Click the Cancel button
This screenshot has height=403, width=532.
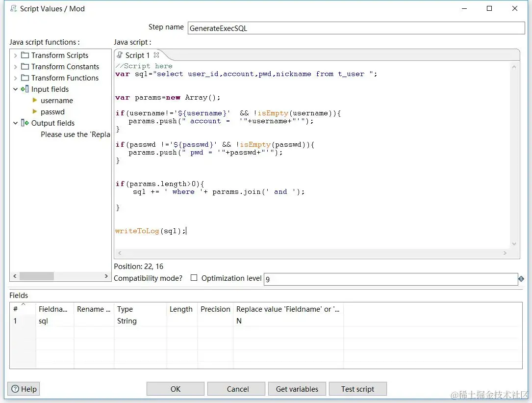[x=236, y=389]
